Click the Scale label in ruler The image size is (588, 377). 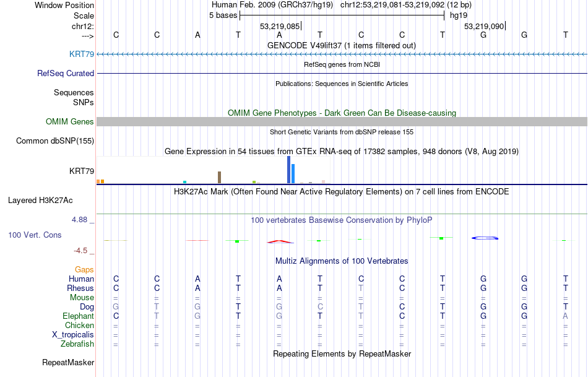pyautogui.click(x=84, y=15)
